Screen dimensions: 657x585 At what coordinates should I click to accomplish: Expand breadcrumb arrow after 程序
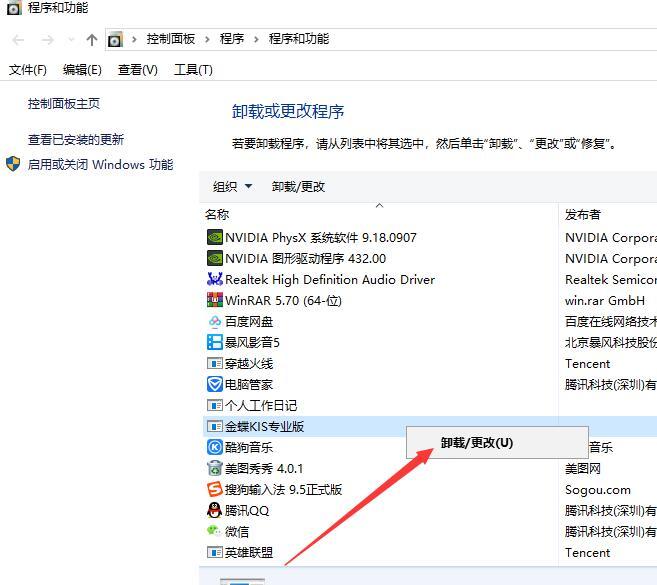(x=257, y=39)
